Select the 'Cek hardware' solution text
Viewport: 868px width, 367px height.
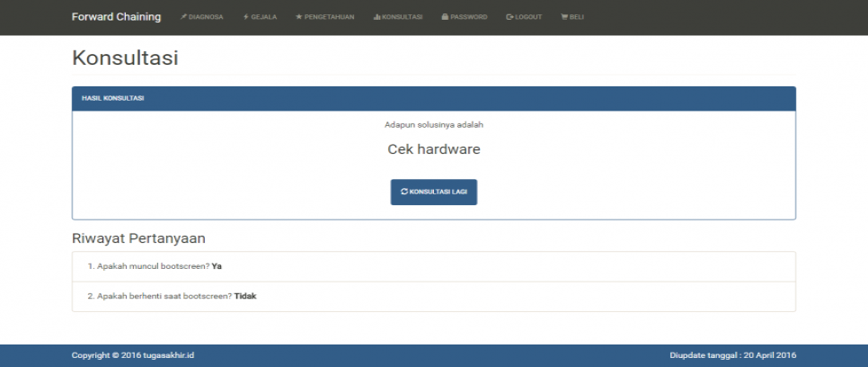click(x=434, y=149)
